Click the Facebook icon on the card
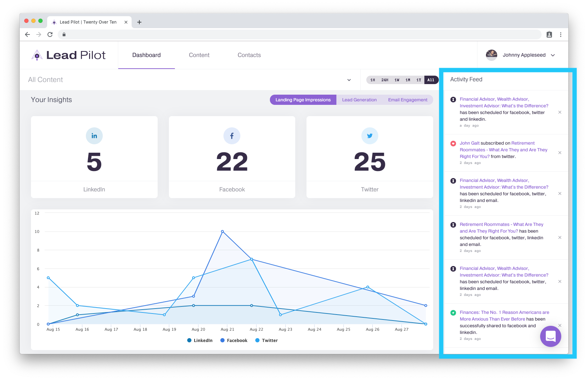The height and width of the screenshot is (380, 588). tap(232, 136)
